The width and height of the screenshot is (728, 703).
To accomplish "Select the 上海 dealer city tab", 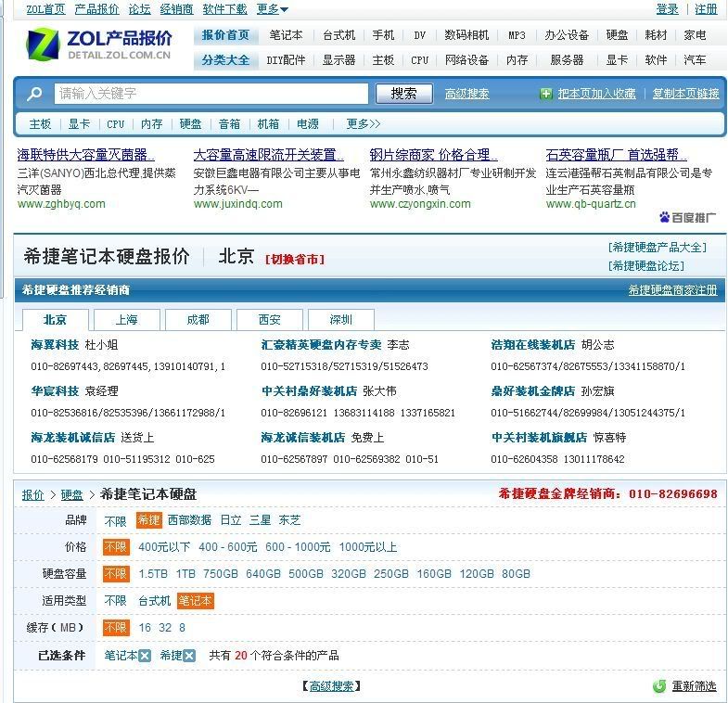I will pyautogui.click(x=127, y=319).
